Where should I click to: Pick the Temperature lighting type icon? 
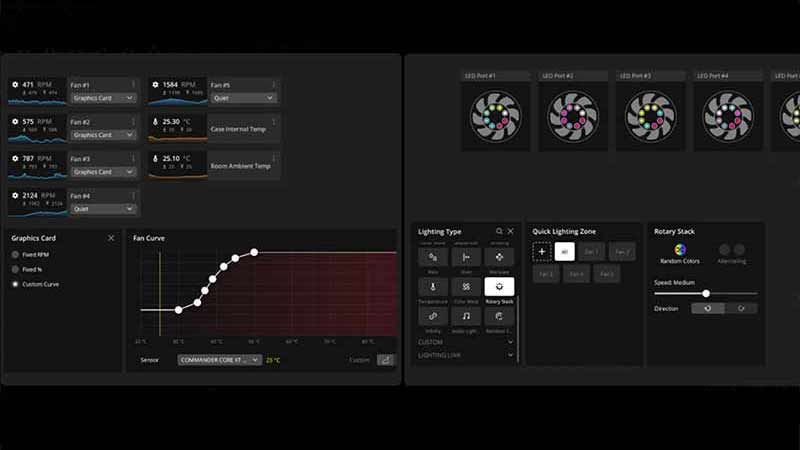433,287
